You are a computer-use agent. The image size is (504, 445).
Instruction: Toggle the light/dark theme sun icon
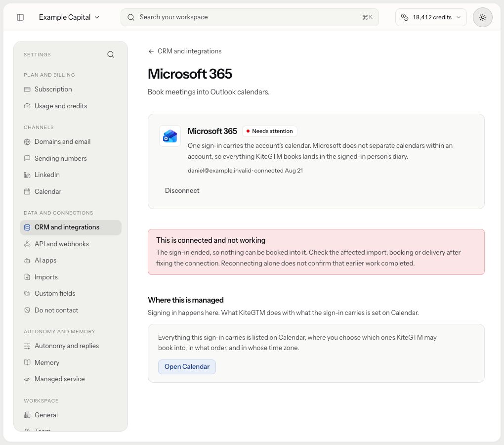tap(482, 17)
